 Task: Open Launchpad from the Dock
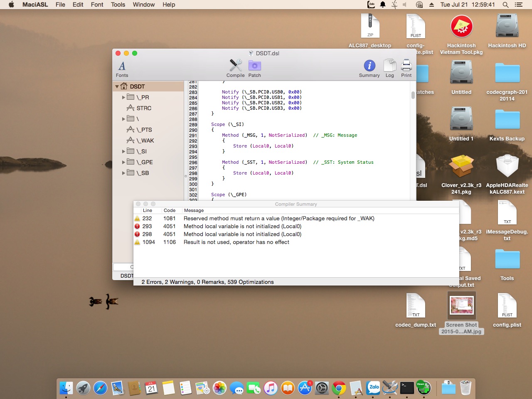tap(83, 388)
